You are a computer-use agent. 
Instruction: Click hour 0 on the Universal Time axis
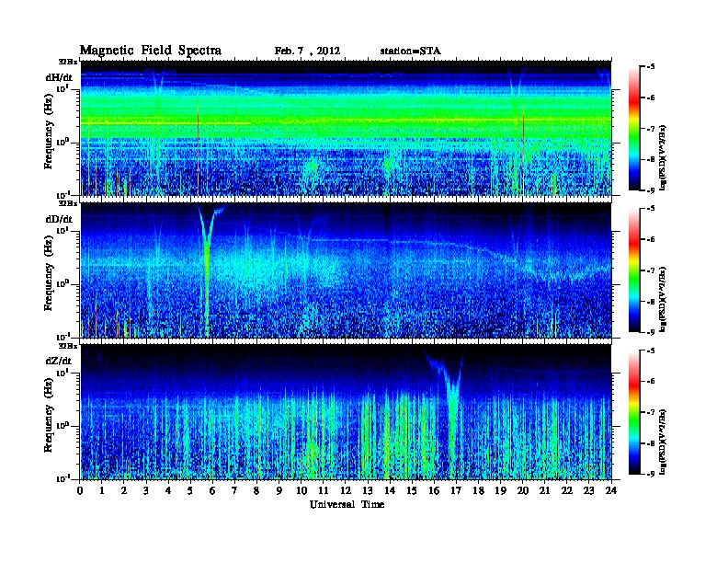click(80, 490)
